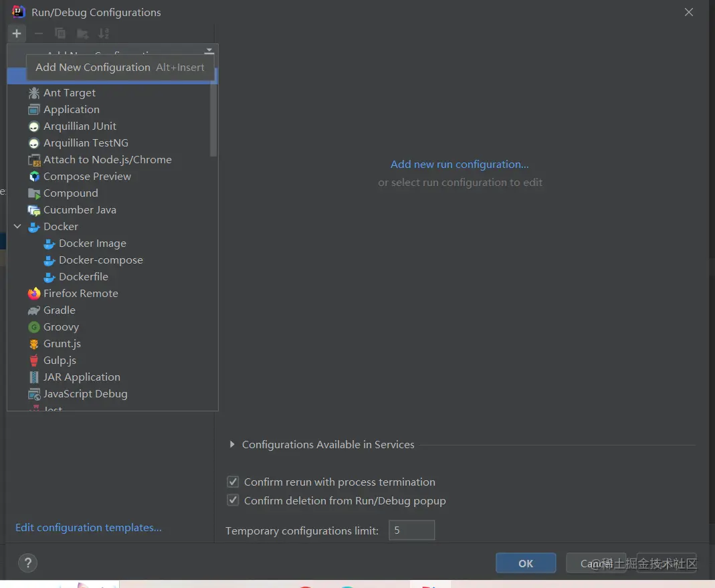Click the Gradle elephant icon
This screenshot has width=715, height=588.
point(33,310)
